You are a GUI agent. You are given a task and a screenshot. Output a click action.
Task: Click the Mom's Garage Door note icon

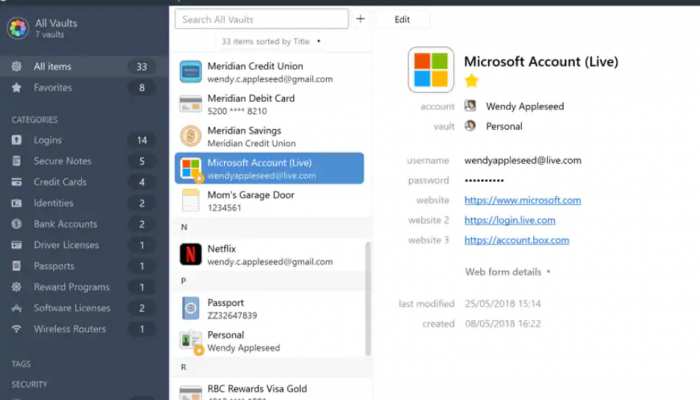pyautogui.click(x=191, y=200)
